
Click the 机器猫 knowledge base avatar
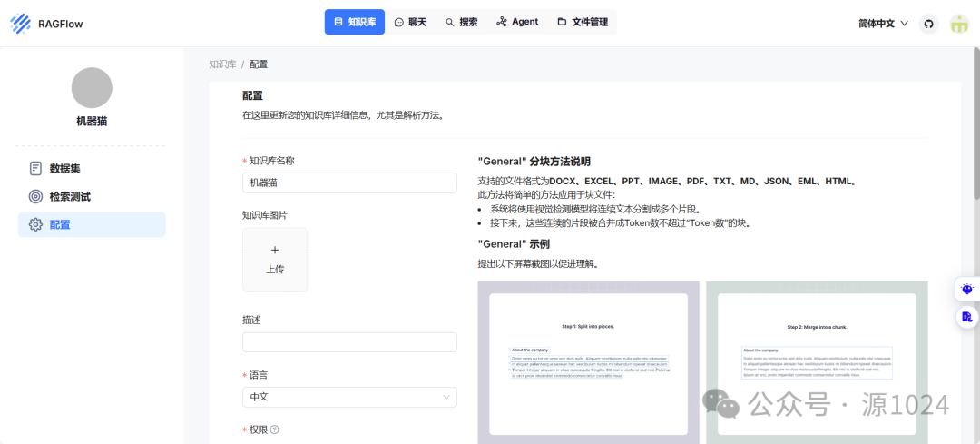[92, 87]
